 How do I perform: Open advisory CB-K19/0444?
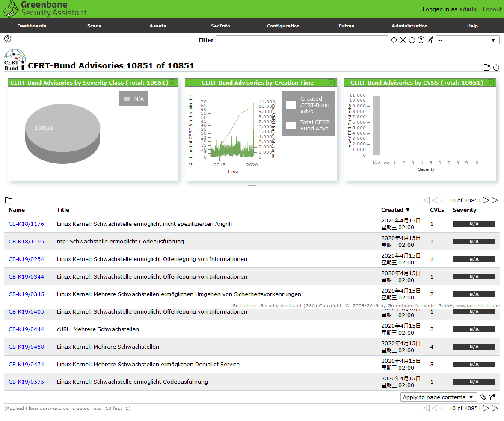click(x=27, y=329)
